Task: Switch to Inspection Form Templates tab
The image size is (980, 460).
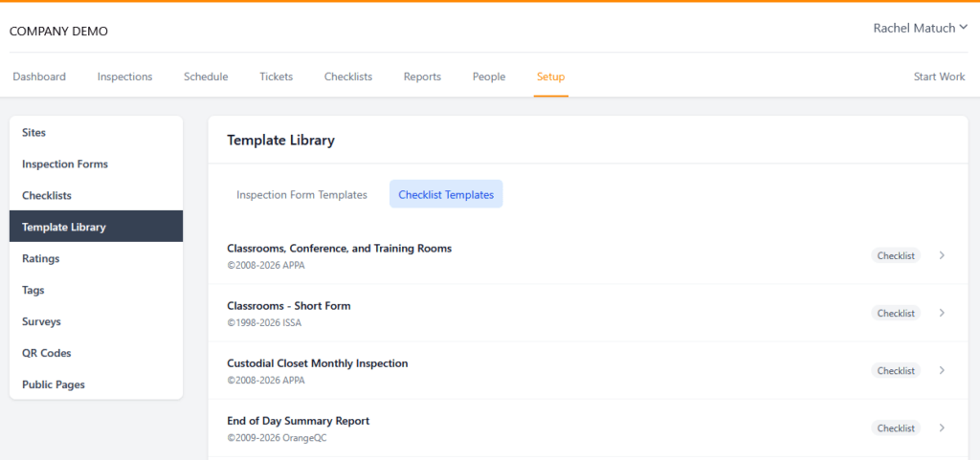Action: click(x=301, y=194)
